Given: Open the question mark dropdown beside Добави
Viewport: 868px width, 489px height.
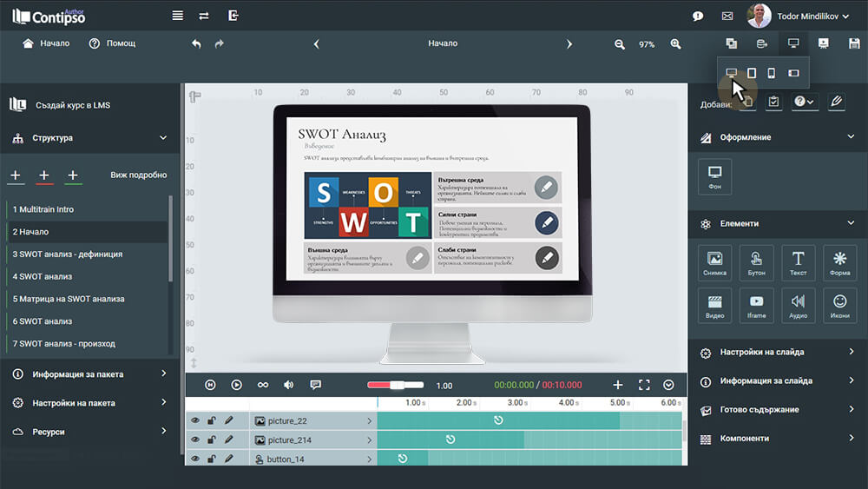Looking at the screenshot, I should point(805,102).
